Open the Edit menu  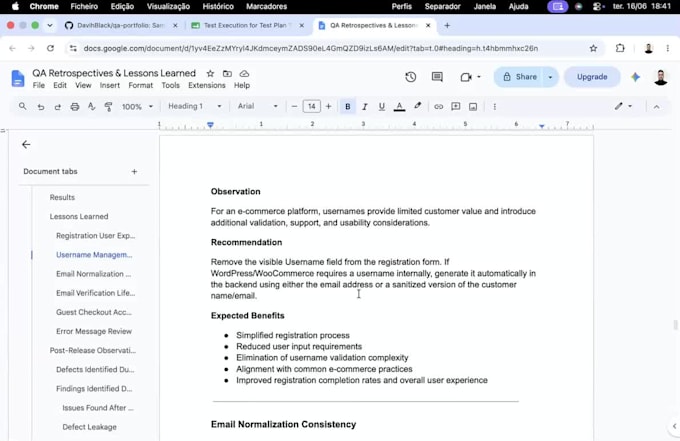pyautogui.click(x=60, y=85)
